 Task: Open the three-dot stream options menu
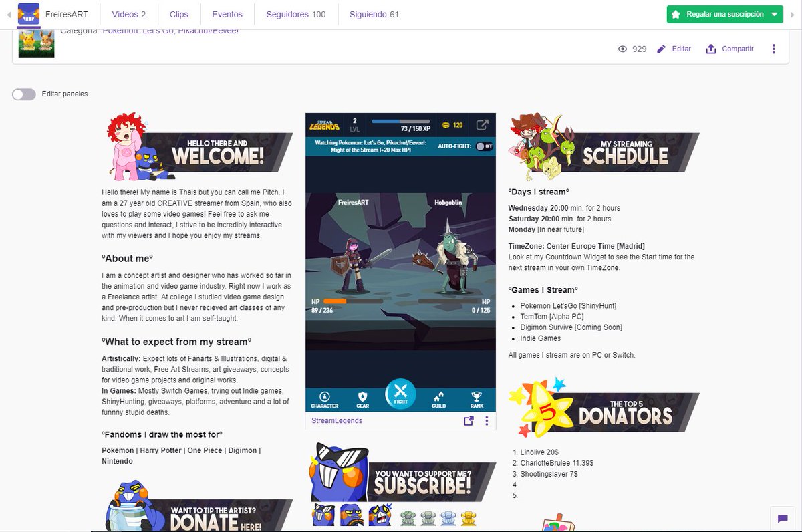coord(774,49)
